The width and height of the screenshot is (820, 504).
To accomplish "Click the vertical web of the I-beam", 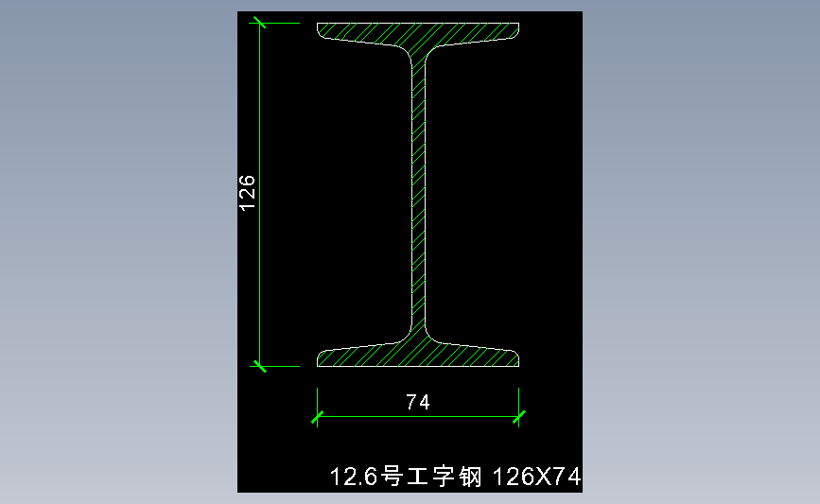I will tap(418, 194).
